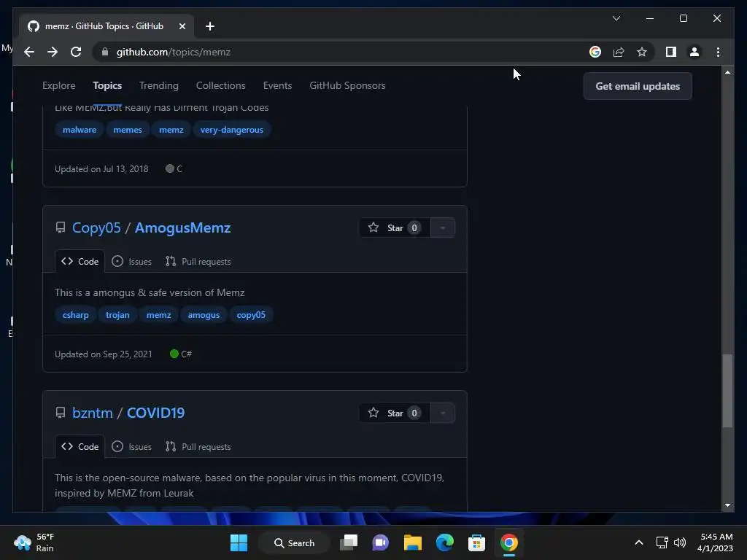Go back to the previous page

(x=29, y=52)
